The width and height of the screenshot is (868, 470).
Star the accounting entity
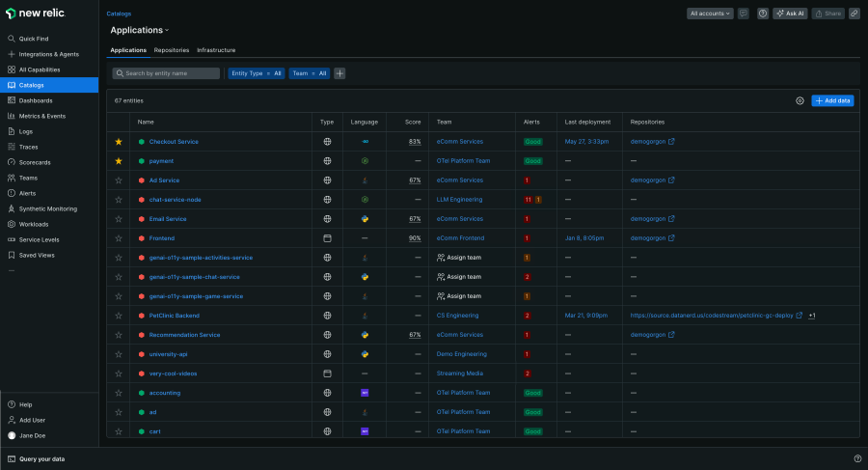pos(119,393)
